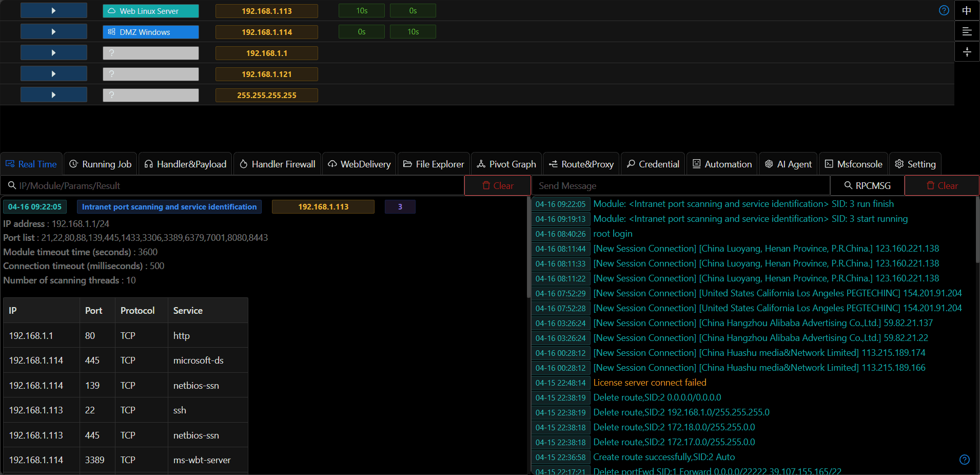
Task: Expand the Web Linux Server row arrow
Action: (53, 11)
